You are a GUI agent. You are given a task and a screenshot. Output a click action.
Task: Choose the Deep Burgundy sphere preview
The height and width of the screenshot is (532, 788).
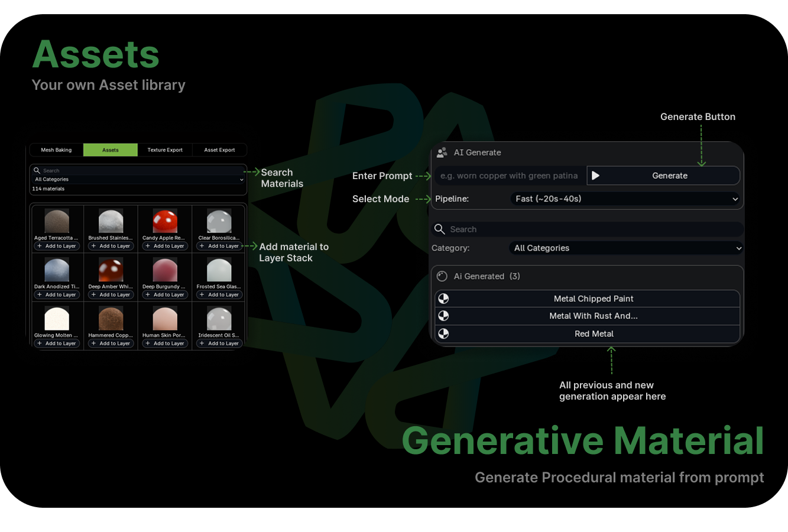165,270
